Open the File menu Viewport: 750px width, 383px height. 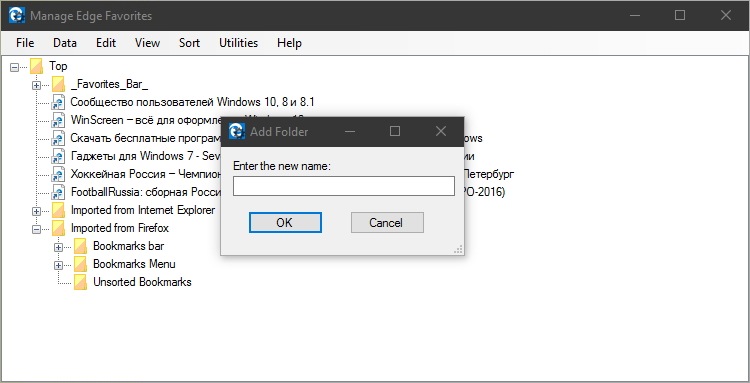point(25,43)
